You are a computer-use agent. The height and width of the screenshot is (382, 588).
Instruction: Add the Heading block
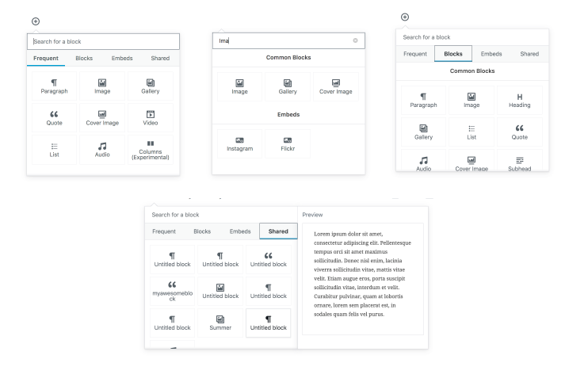[x=519, y=100]
